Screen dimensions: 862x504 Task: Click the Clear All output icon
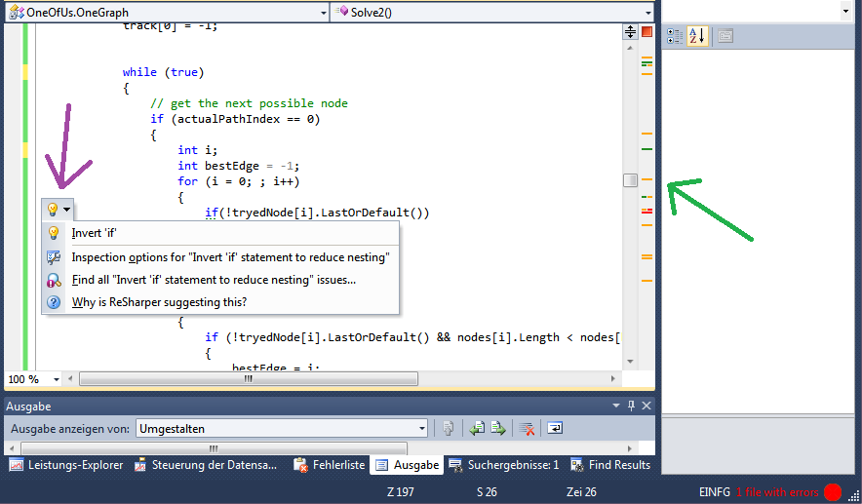527,428
